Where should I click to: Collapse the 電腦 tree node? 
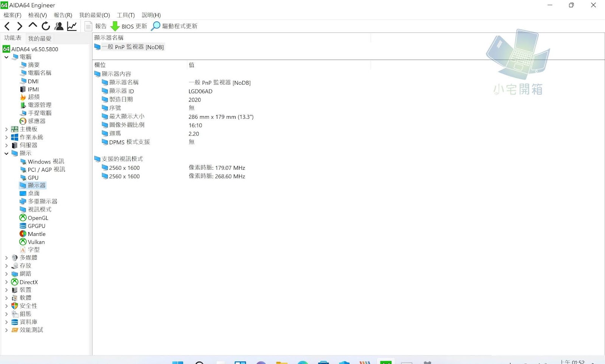click(x=6, y=57)
